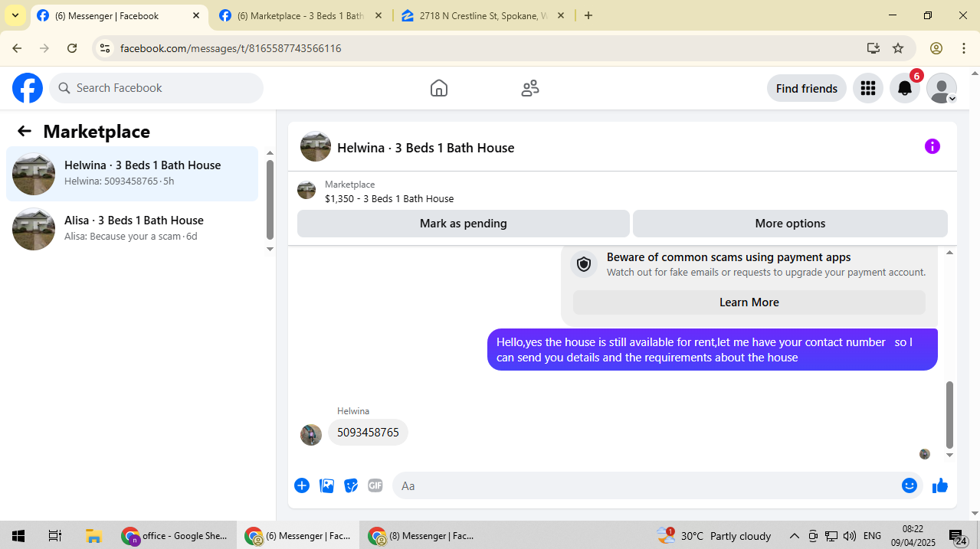
Task: Bookmark this page with the star
Action: (898, 48)
